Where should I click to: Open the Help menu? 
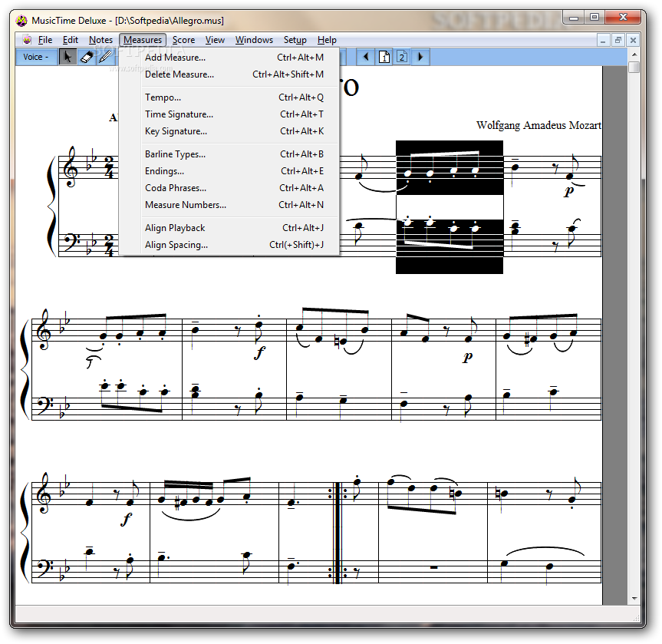[327, 40]
